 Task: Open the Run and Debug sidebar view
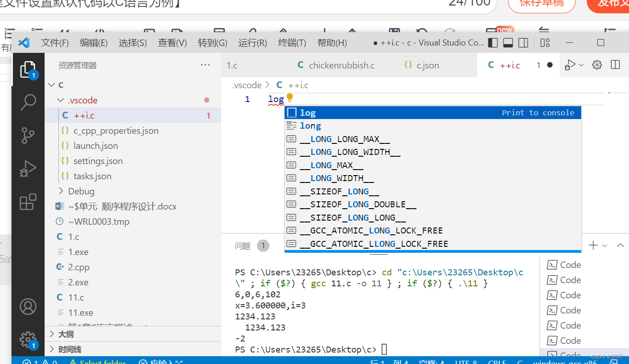[x=28, y=168]
